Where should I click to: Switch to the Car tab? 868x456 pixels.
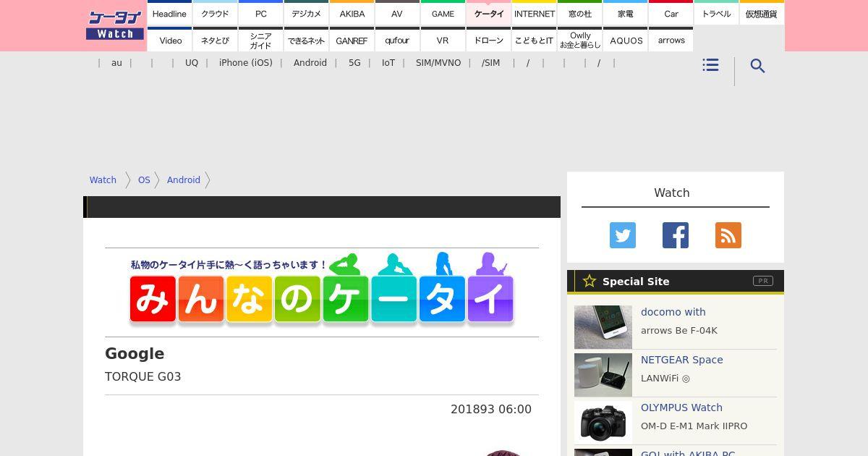click(x=671, y=13)
